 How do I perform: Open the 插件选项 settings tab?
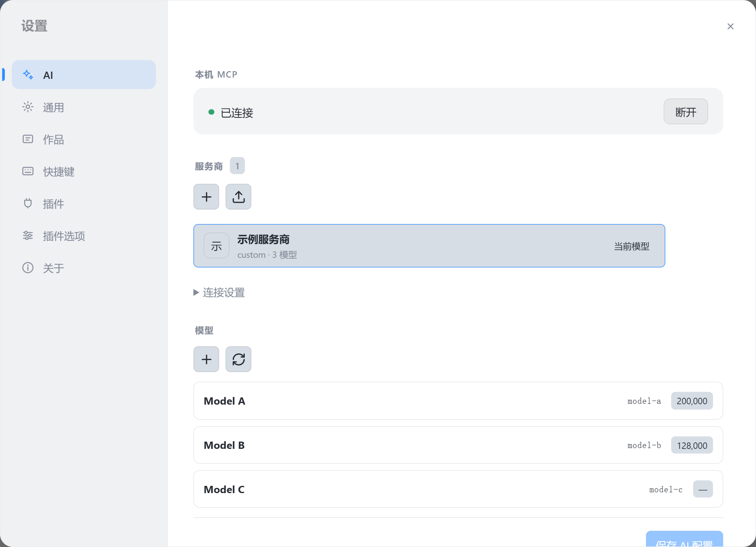coord(84,236)
